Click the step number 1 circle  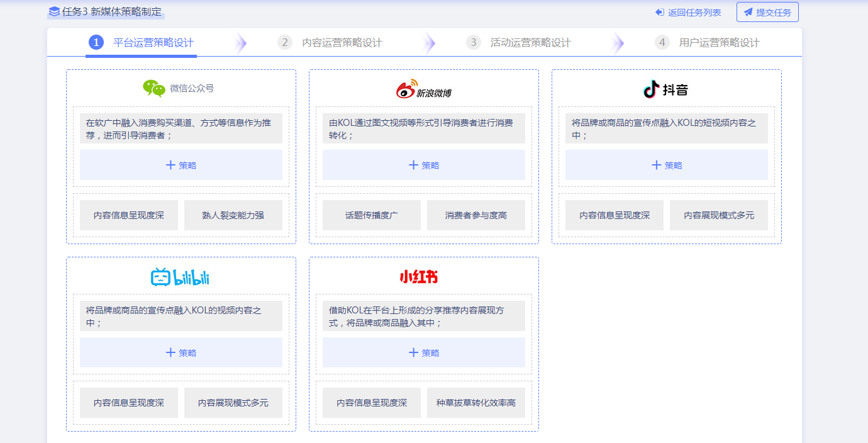(96, 42)
